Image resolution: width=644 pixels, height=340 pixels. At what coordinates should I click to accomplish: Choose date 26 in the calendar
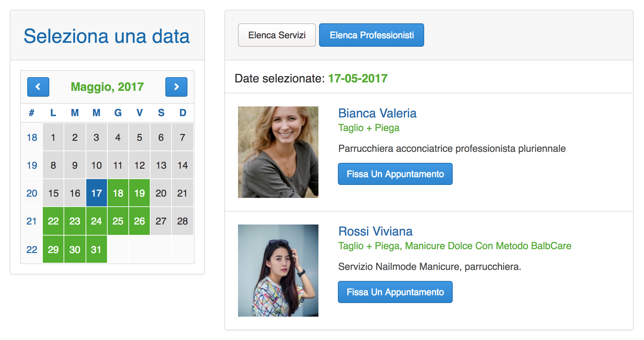coord(139,221)
